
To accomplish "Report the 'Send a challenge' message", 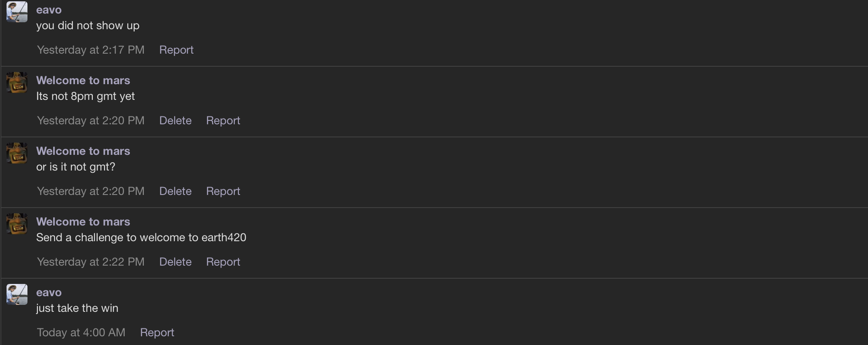I will tap(223, 262).
